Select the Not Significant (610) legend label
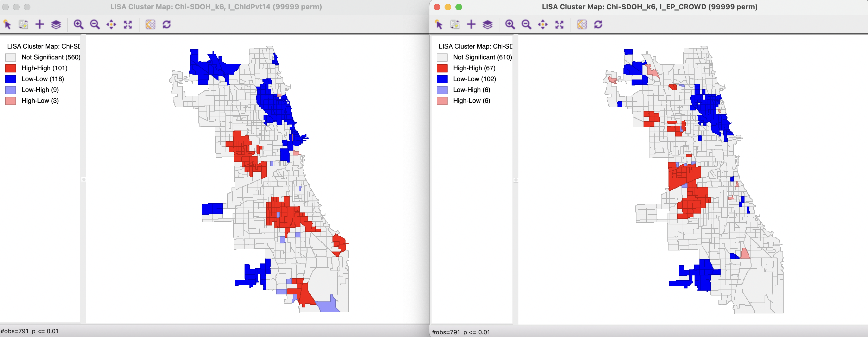The height and width of the screenshot is (337, 868). 483,57
